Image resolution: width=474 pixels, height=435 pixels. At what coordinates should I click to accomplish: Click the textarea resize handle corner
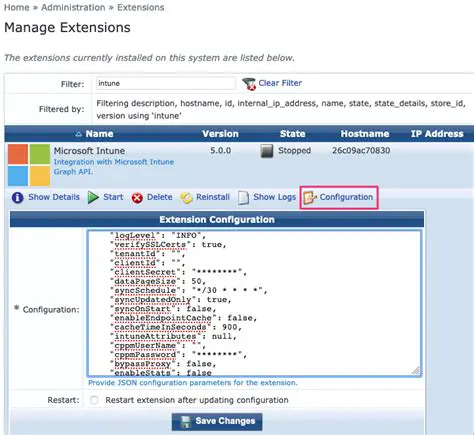tap(415, 370)
